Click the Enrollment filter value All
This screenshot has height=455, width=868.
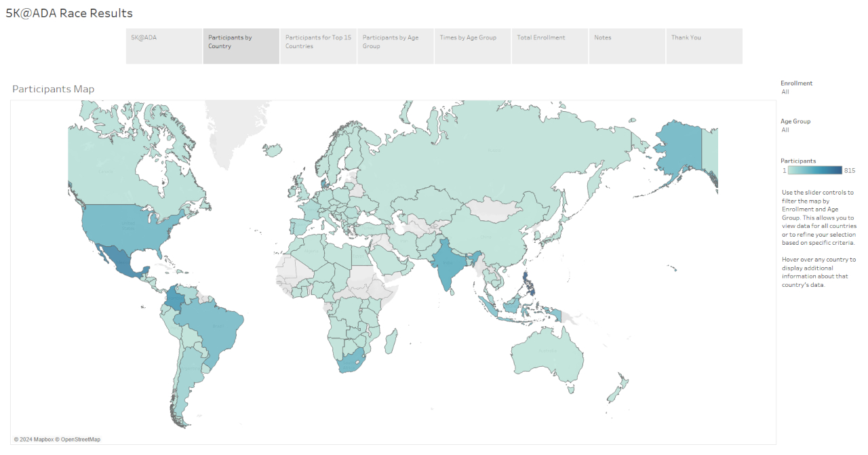pos(785,92)
